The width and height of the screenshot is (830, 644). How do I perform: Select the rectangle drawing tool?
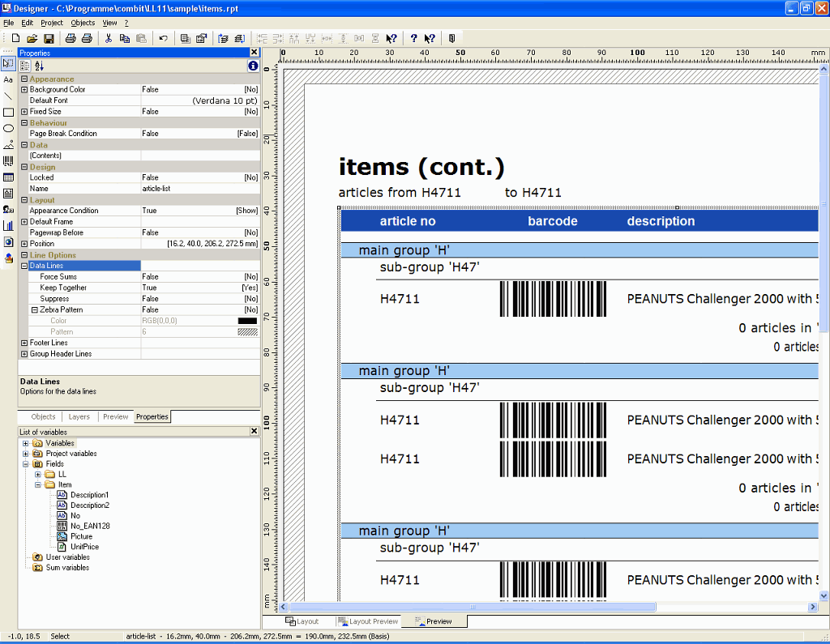8,113
